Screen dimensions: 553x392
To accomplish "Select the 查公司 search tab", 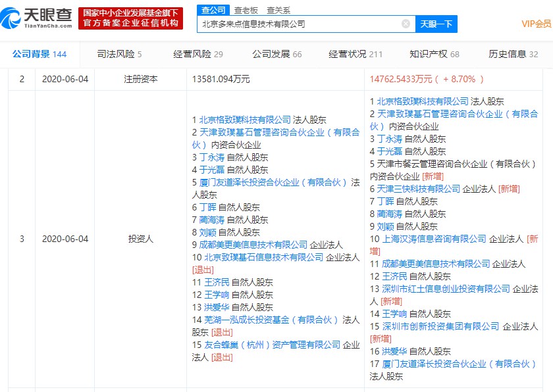I will pyautogui.click(x=213, y=11).
